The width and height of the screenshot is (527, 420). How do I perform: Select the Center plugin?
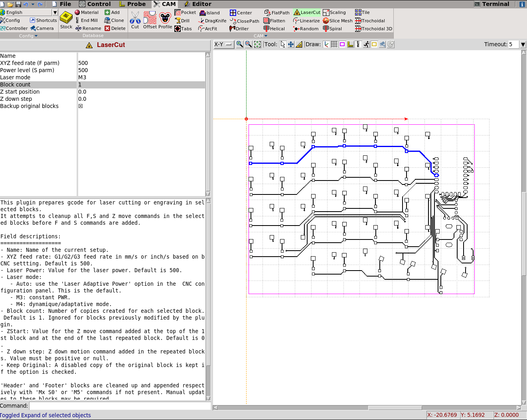[x=241, y=13]
